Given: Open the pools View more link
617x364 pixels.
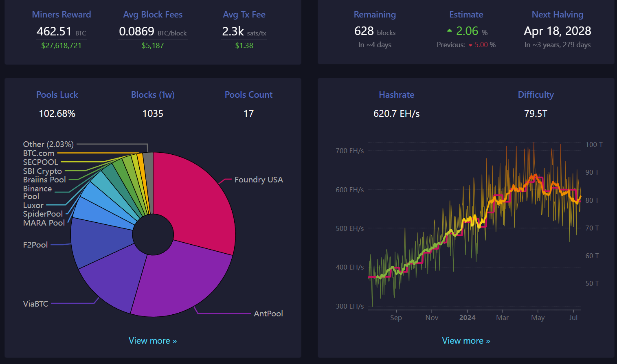Looking at the screenshot, I should pos(153,341).
